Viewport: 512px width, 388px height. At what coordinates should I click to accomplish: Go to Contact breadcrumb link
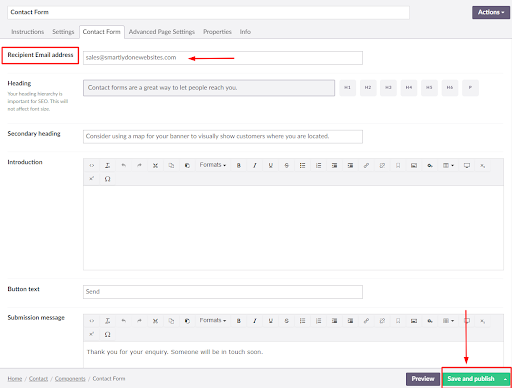click(x=38, y=379)
